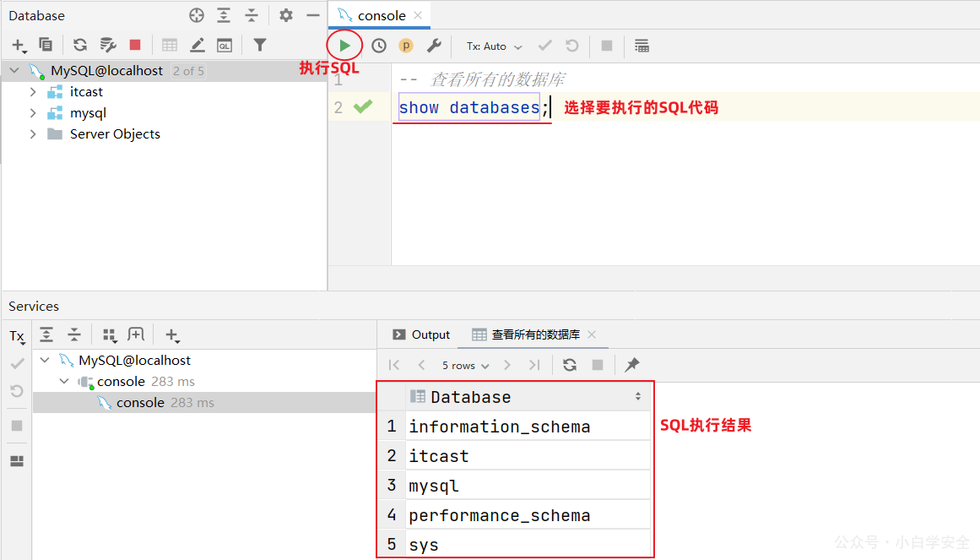The height and width of the screenshot is (560, 980).
Task: Click the Edit source pencil icon
Action: (198, 45)
